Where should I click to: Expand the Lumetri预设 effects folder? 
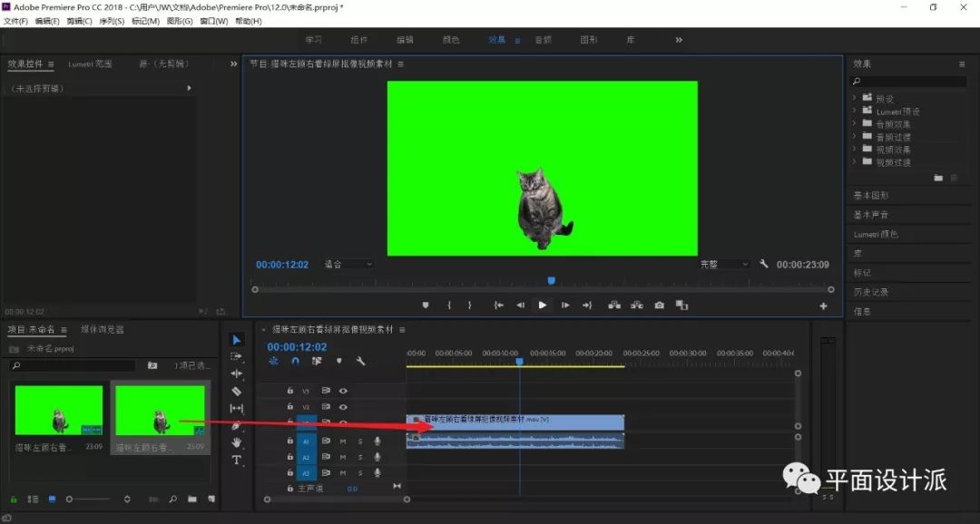tap(855, 111)
